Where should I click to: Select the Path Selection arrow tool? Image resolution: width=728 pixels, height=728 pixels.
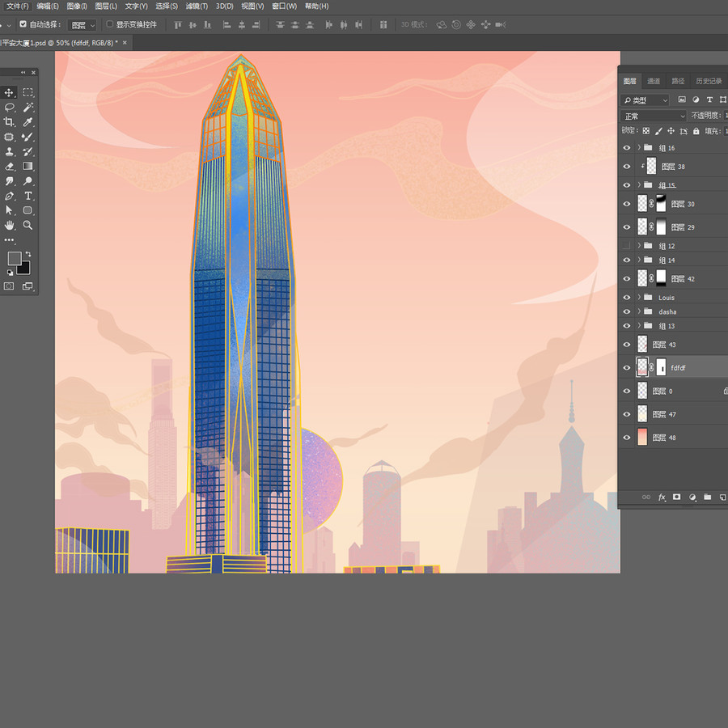(9, 210)
